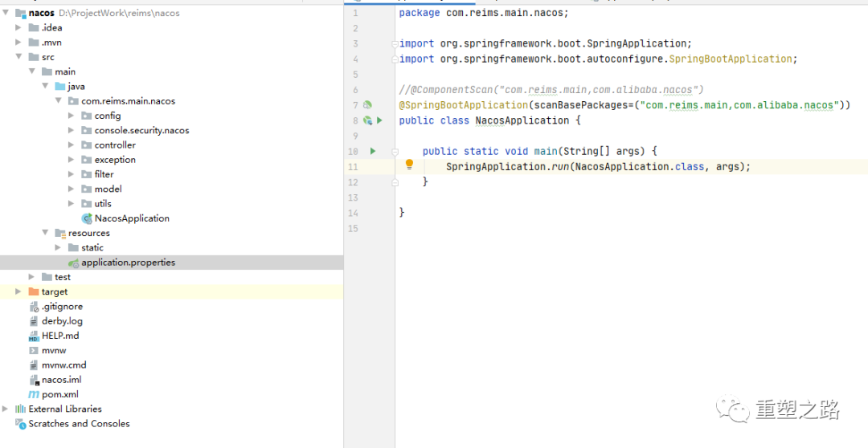
Task: Expand the test folder arrow
Action: pyautogui.click(x=31, y=277)
